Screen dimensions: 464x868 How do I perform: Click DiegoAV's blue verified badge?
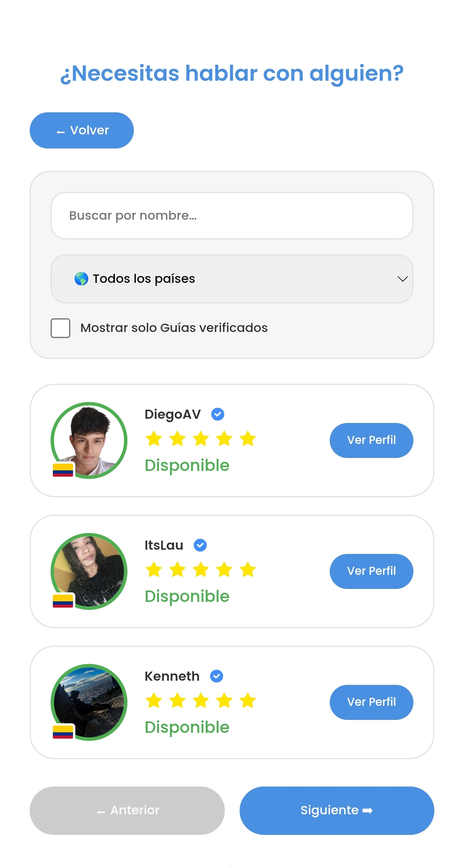218,414
